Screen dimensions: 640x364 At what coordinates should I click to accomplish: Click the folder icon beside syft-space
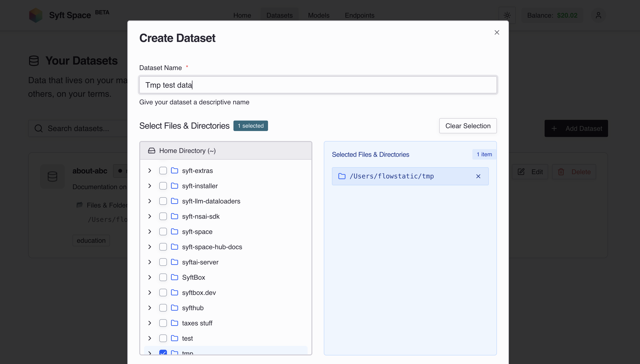point(174,232)
